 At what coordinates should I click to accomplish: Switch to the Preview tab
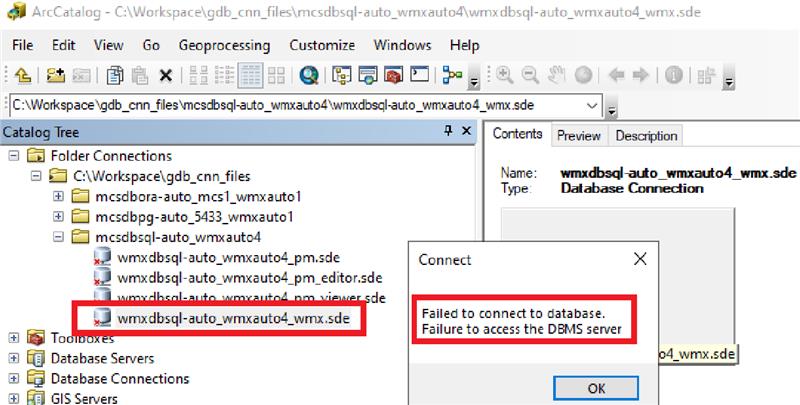point(579,135)
